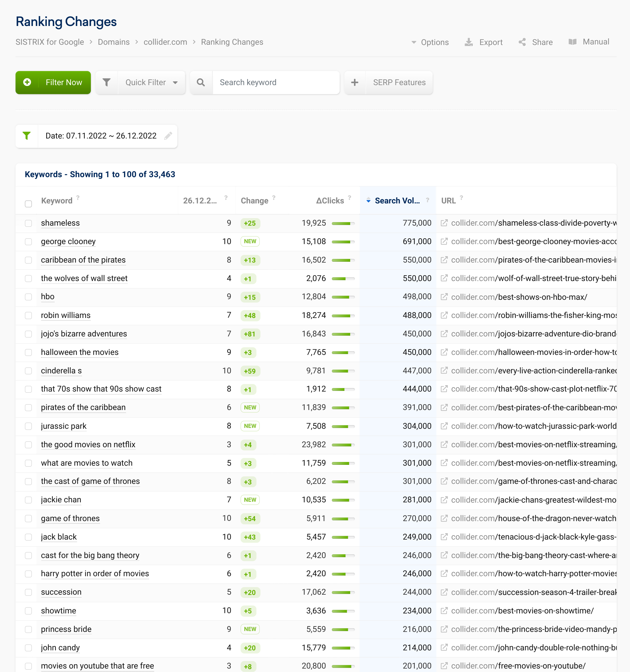The image size is (630, 672).
Task: Open the keyword link caribbean of the pirates
Action: (83, 260)
